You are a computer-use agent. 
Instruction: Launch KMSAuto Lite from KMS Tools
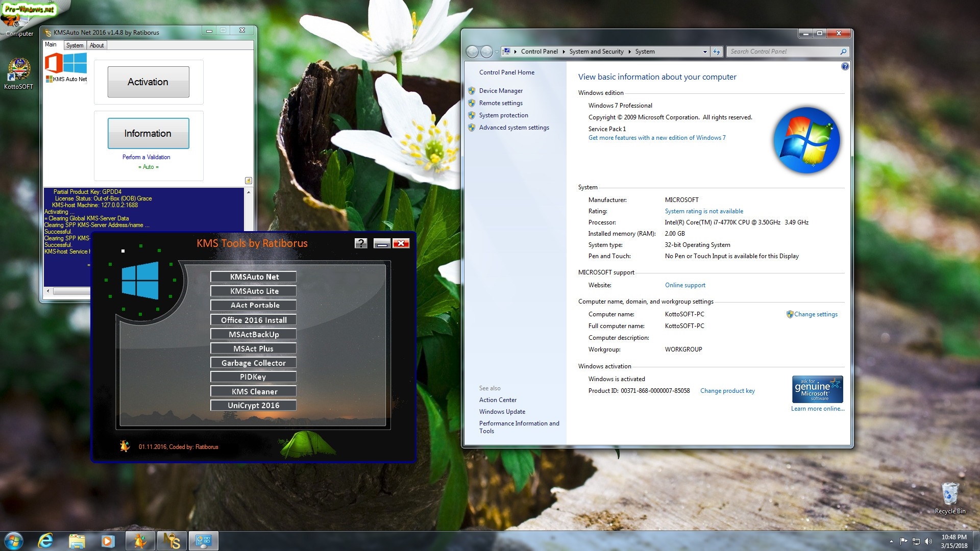click(x=254, y=291)
